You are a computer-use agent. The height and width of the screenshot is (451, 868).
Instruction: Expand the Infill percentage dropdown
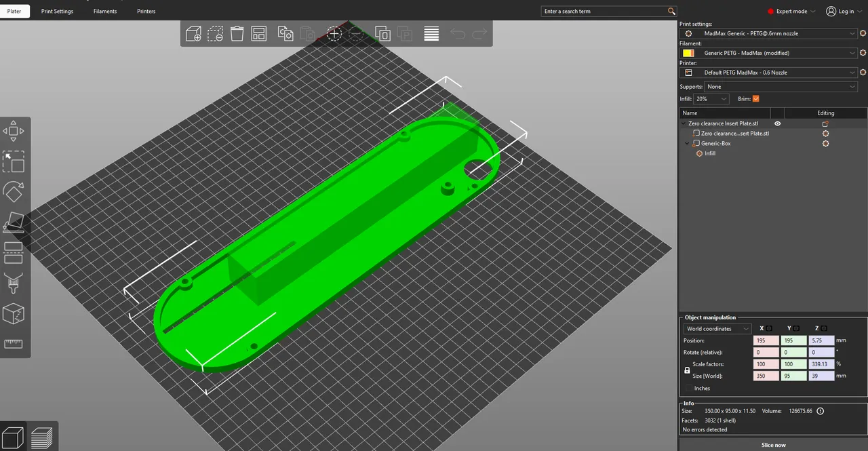point(711,99)
